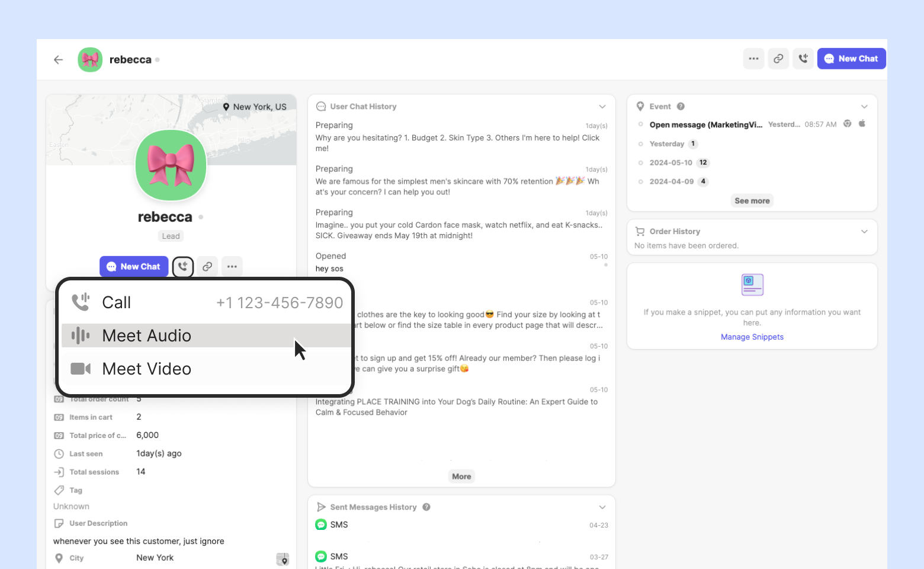
Task: Open the three-dot menu on the profile card
Action: point(232,267)
